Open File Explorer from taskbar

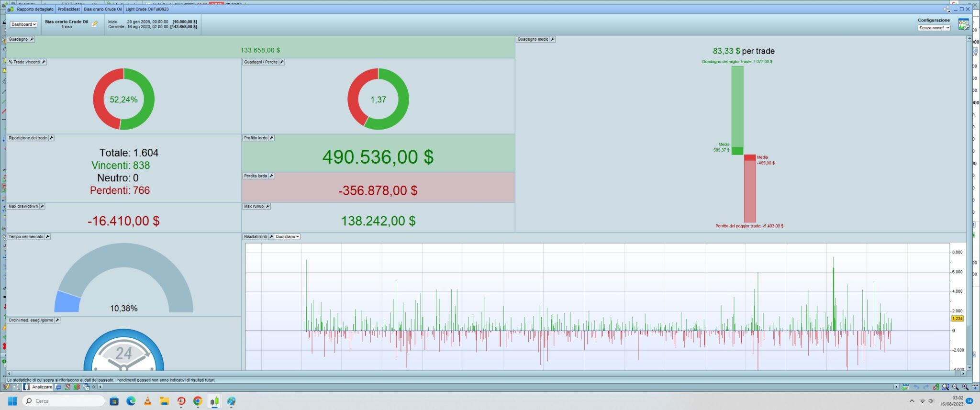(x=164, y=401)
